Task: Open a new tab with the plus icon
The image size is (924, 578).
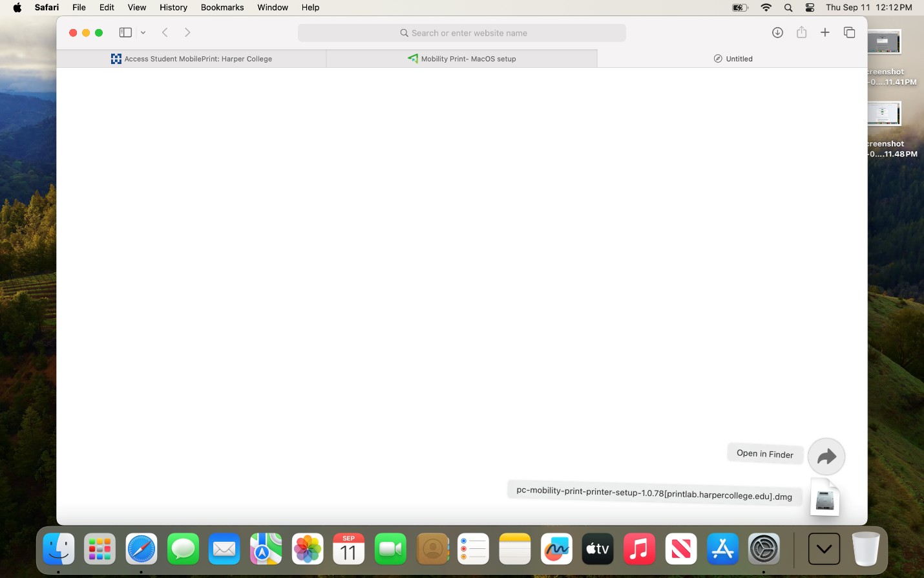Action: (x=825, y=32)
